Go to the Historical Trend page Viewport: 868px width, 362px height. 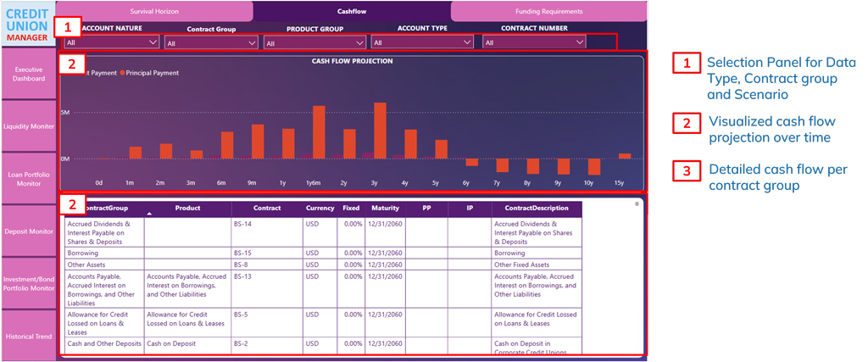27,337
